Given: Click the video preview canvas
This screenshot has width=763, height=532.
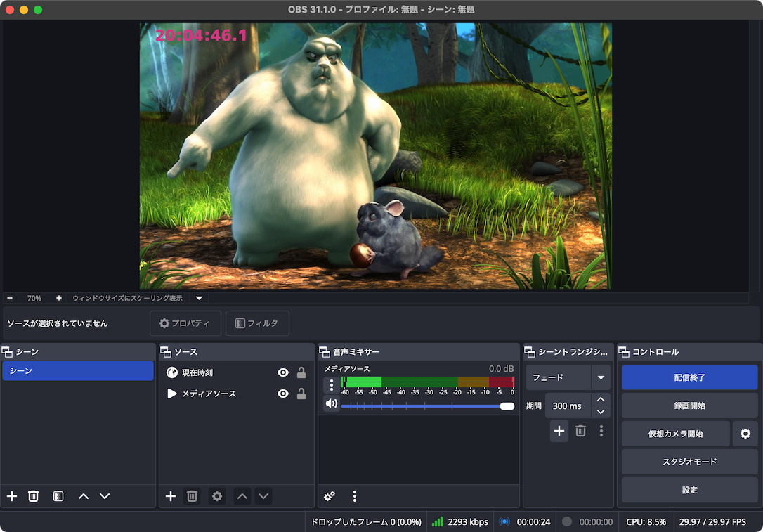Looking at the screenshot, I should 376,156.
